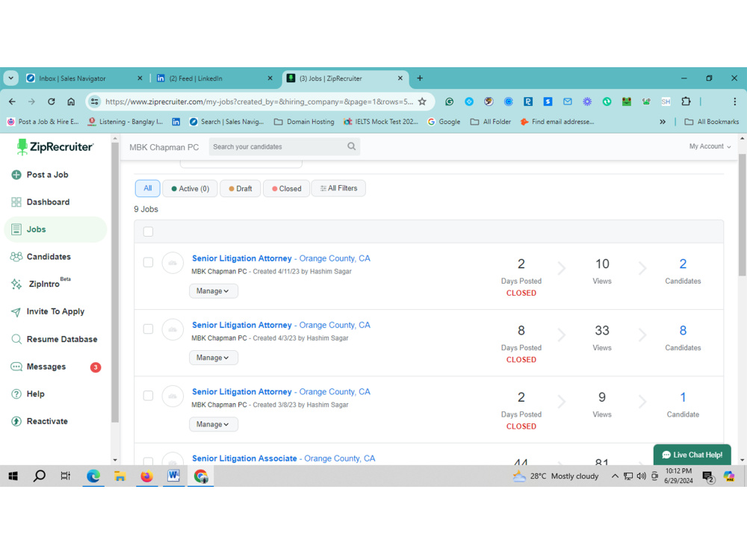Expand the browser tab search dropdown arrow
Screen dimensions: 747x560
11,78
